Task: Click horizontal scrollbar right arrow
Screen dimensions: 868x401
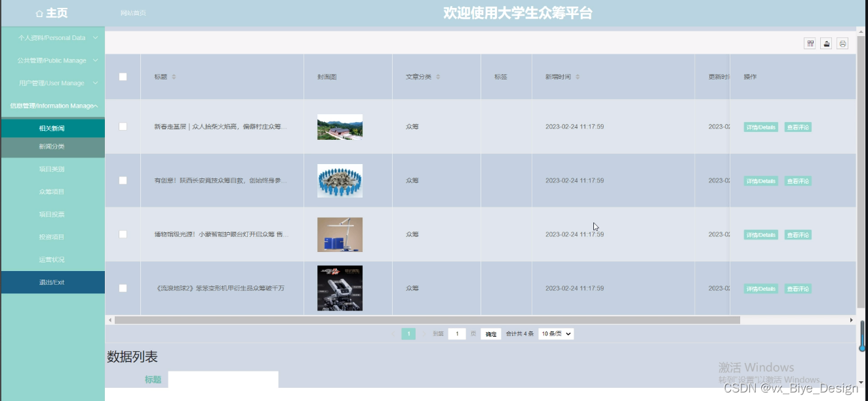Action: [x=852, y=320]
